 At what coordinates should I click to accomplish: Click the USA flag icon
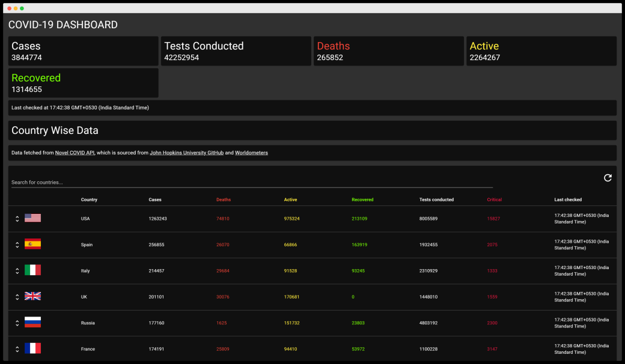coord(32,218)
